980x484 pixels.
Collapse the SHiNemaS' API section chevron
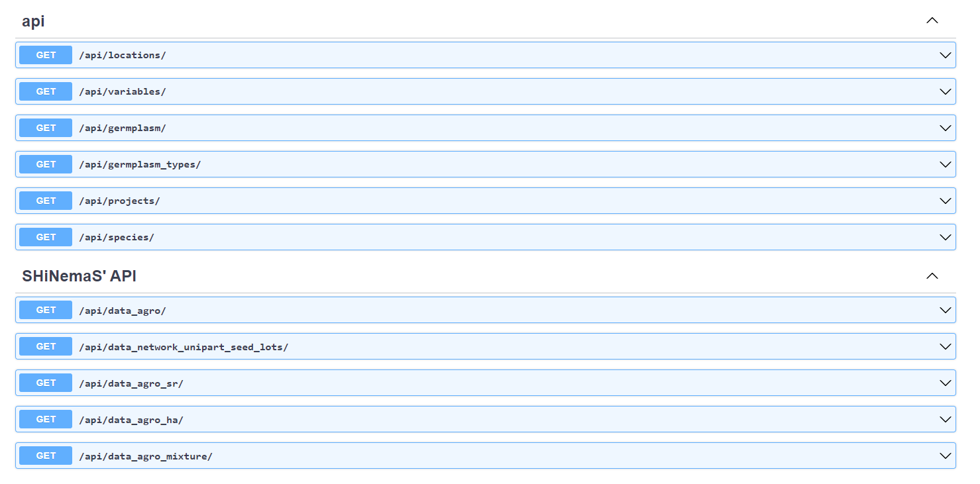[932, 275]
